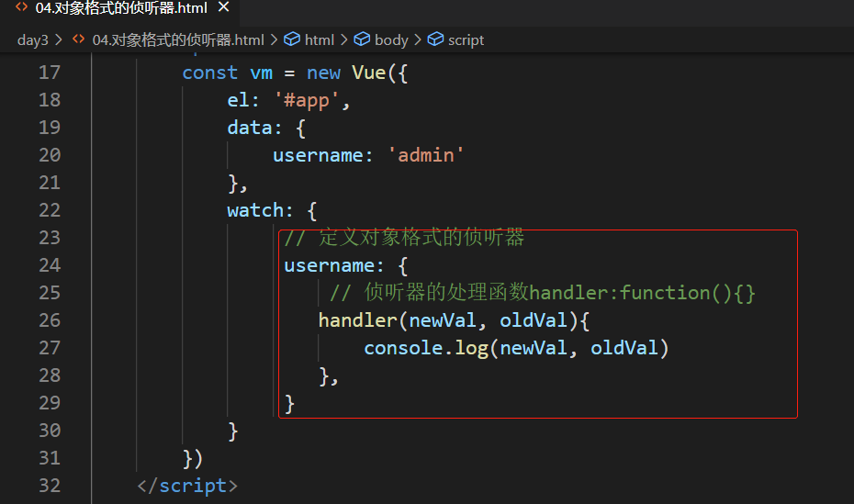Viewport: 854px width, 504px height.
Task: Expand breadcrumb chevron after file name
Action: pyautogui.click(x=274, y=40)
